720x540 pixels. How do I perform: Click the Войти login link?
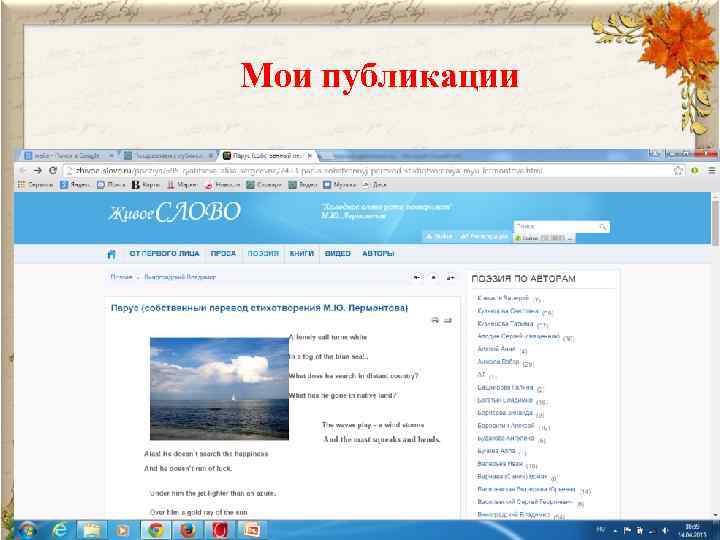[439, 236]
